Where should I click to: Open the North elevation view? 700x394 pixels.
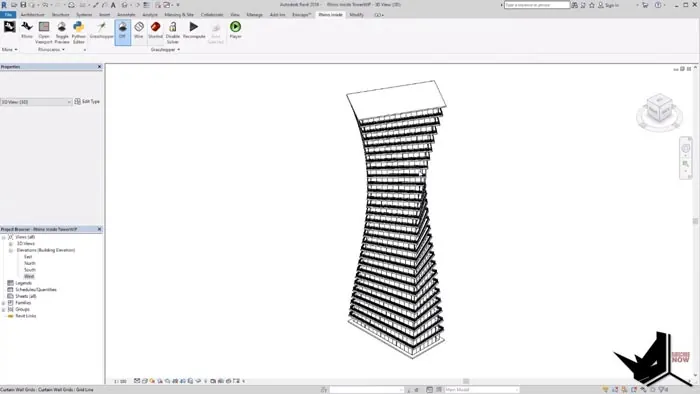click(29, 263)
